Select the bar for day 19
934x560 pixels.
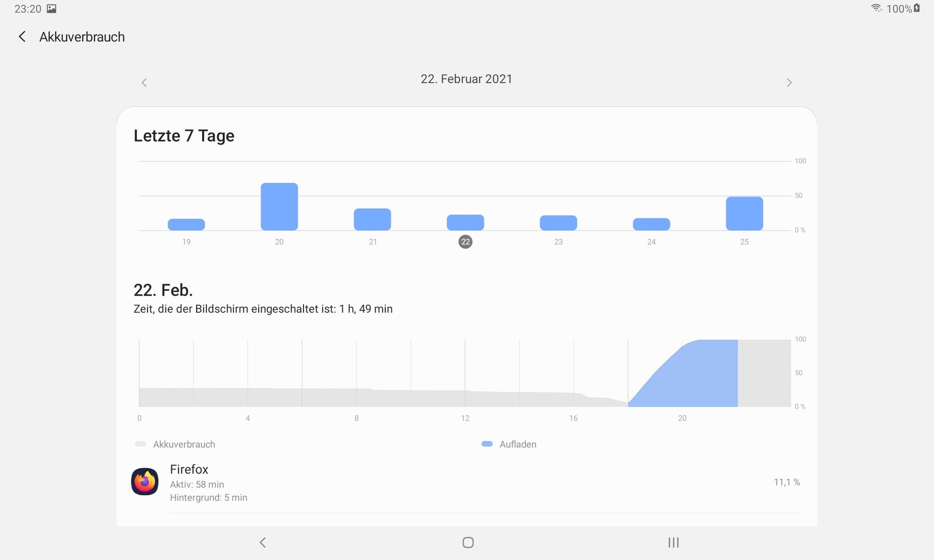tap(186, 224)
